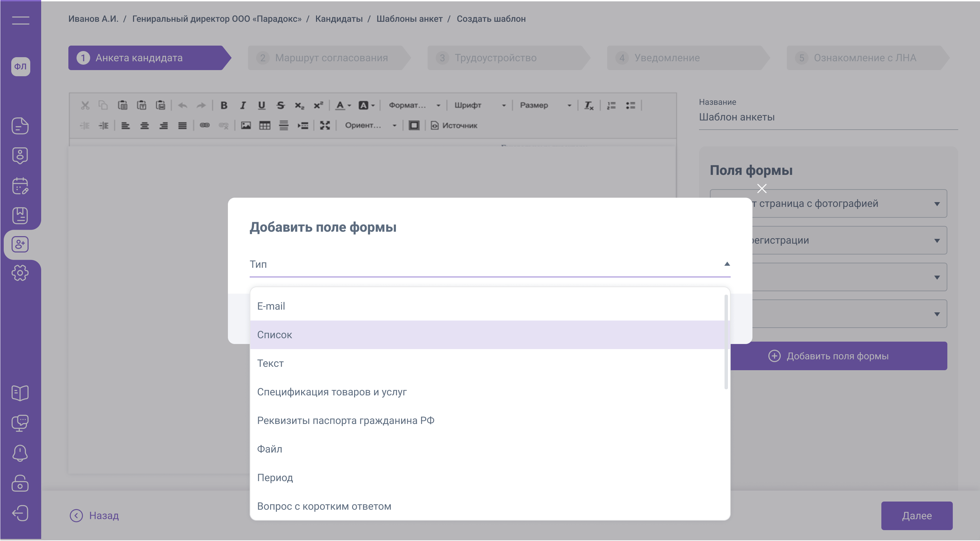980x541 pixels.
Task: Click the Logout icon in sidebar
Action: click(20, 513)
